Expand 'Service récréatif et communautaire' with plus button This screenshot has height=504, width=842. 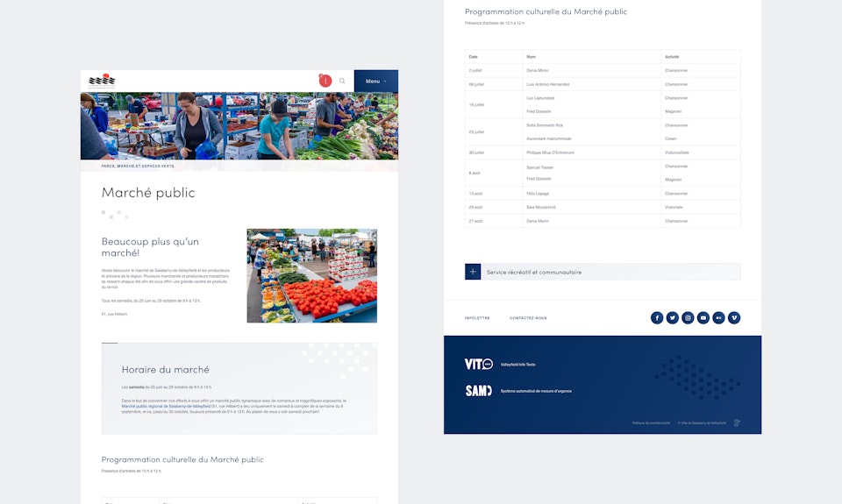click(x=473, y=272)
